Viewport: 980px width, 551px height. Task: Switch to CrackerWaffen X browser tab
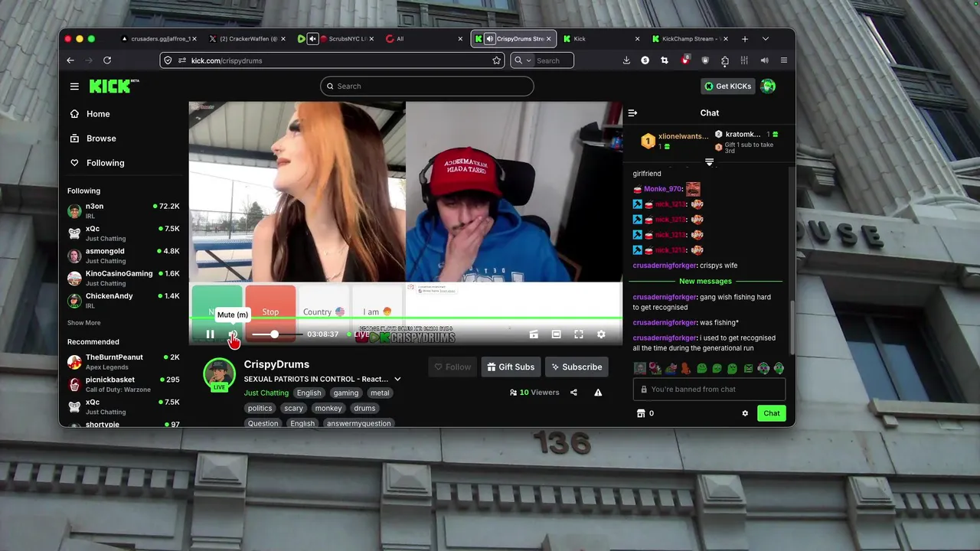[x=247, y=39]
